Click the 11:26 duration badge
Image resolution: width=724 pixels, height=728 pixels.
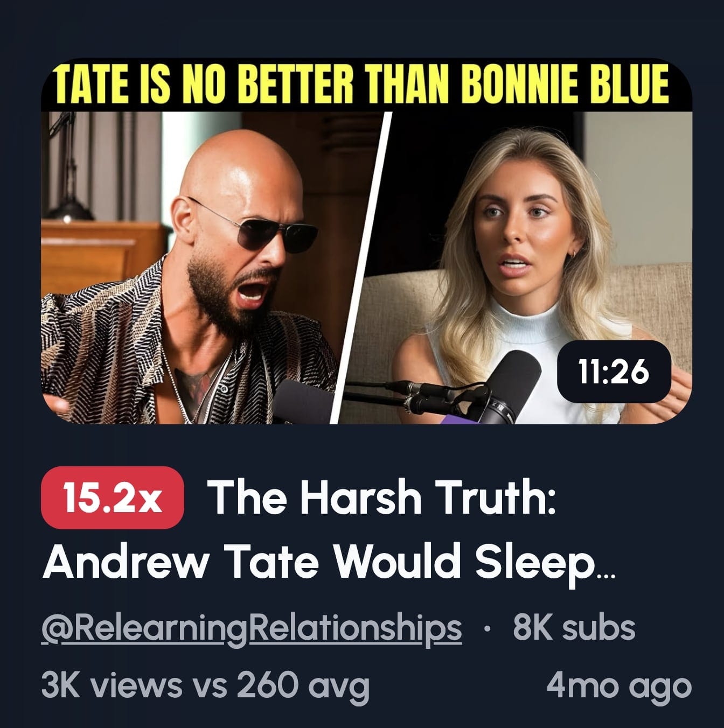click(x=614, y=372)
